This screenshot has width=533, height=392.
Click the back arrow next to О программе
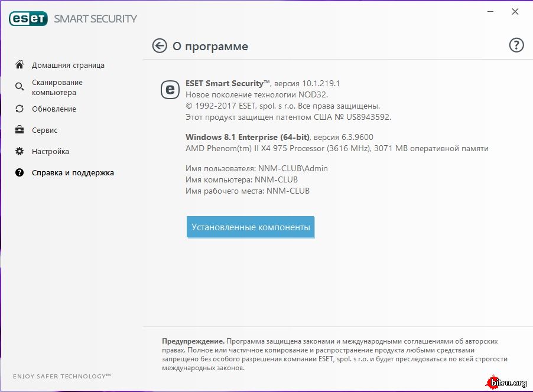click(160, 46)
